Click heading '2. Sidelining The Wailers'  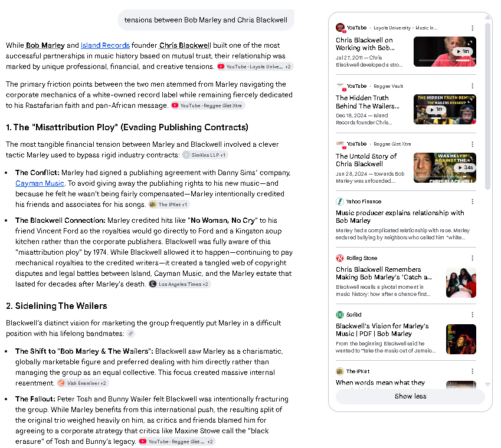[57, 306]
